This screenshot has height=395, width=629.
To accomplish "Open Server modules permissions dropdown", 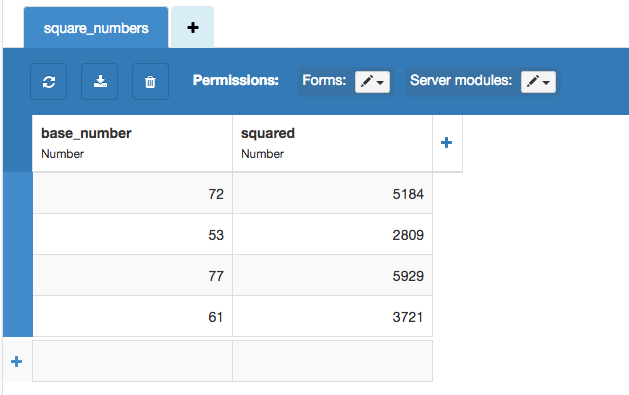I will click(x=538, y=82).
